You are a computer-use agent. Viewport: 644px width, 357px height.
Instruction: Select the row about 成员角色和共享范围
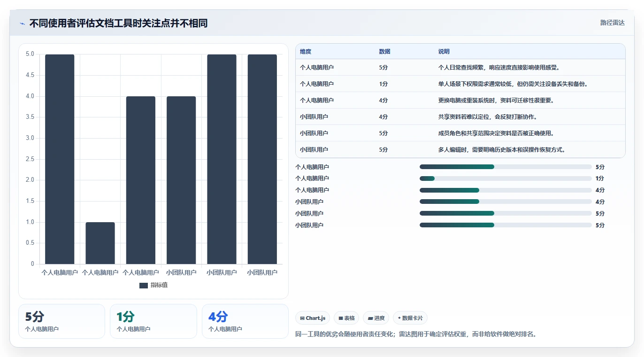[x=460, y=133]
